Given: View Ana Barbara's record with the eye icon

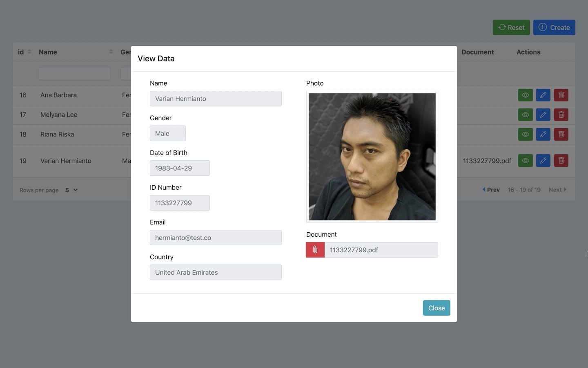Looking at the screenshot, I should click(x=525, y=95).
